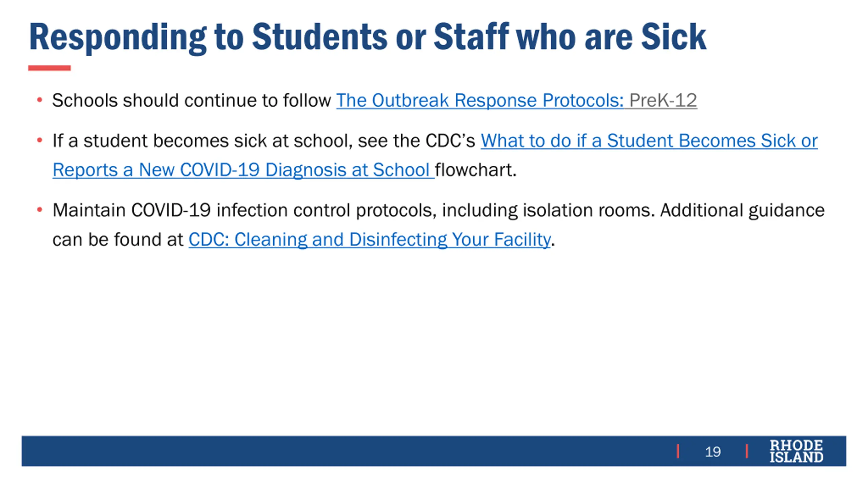Click the word "flowchart" in second bullet
This screenshot has height=488, width=868.
click(474, 170)
